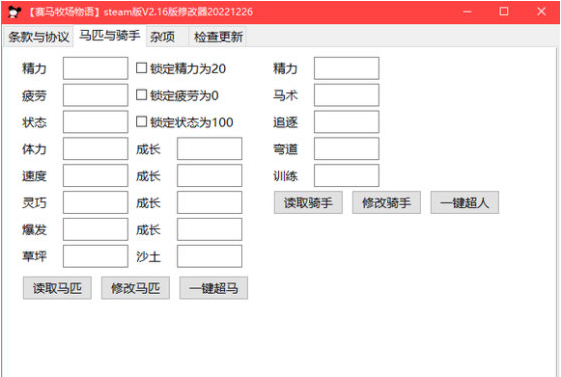
Task: Click the 读取骑手 button
Action: 308,203
